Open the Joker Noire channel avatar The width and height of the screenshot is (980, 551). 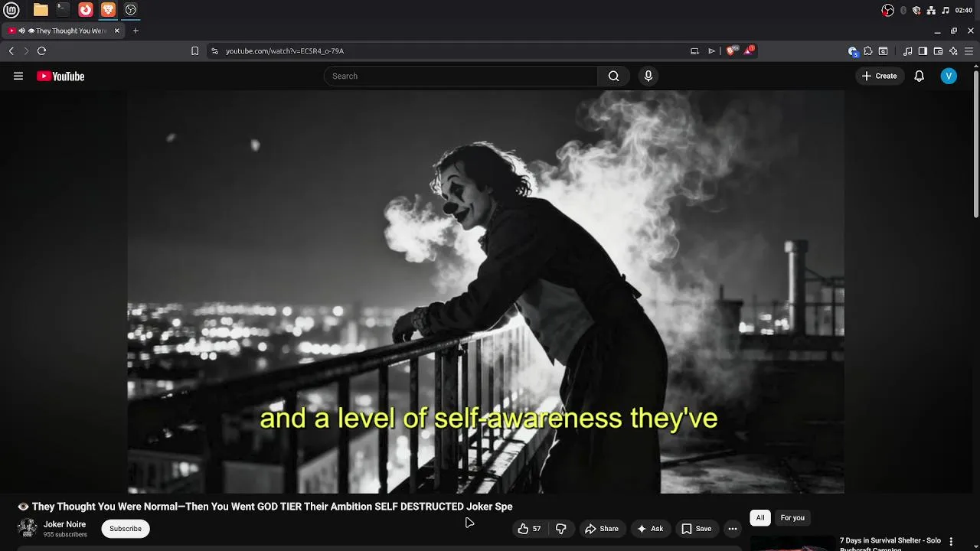click(28, 528)
